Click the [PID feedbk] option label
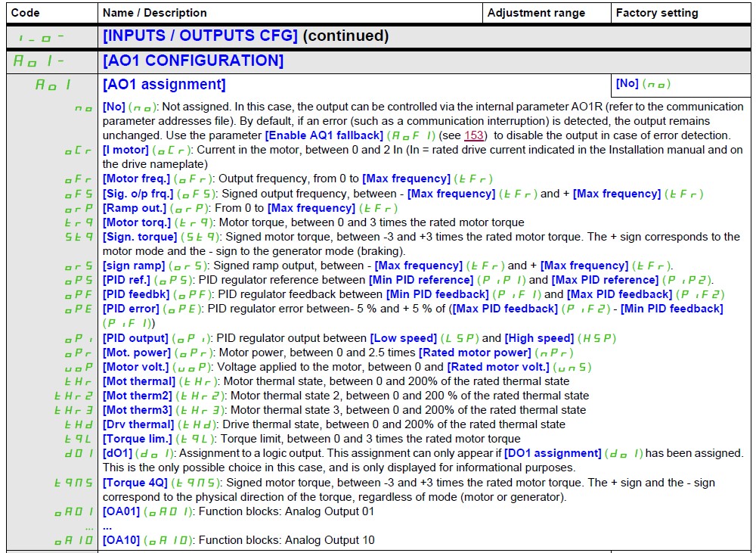This screenshot has width=756, height=553. pyautogui.click(x=136, y=295)
